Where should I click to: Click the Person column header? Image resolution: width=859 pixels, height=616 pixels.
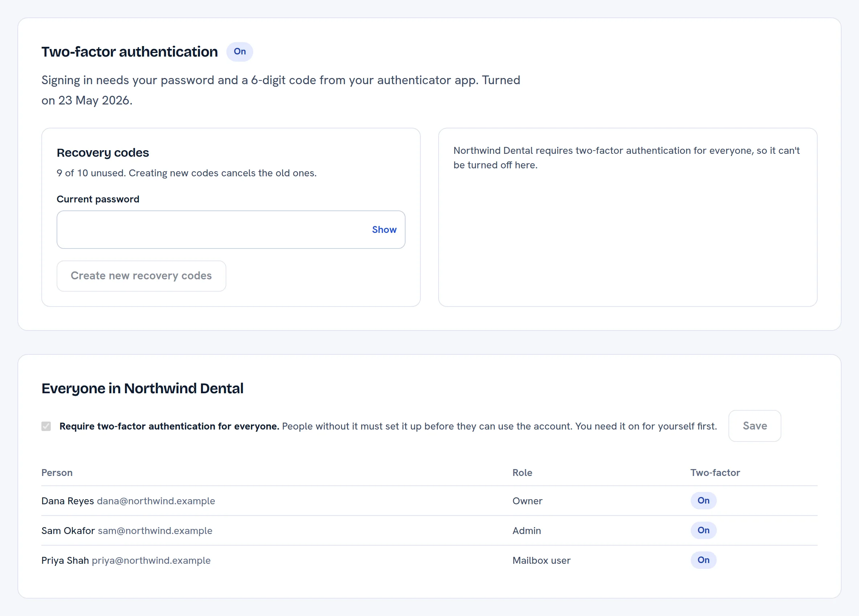tap(57, 472)
